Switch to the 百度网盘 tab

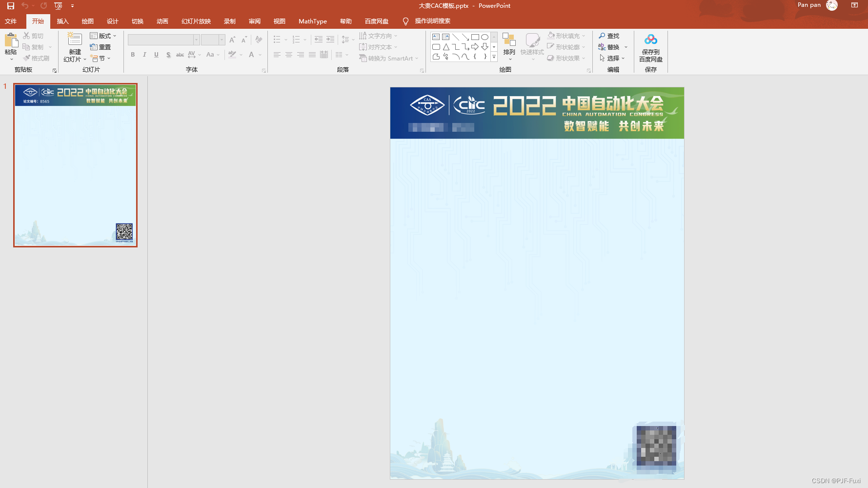tap(376, 21)
